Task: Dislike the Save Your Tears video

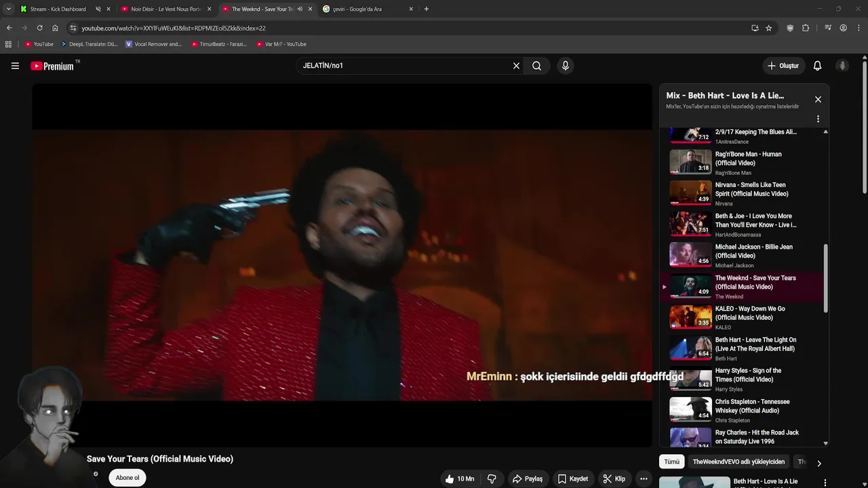Action: click(x=492, y=479)
